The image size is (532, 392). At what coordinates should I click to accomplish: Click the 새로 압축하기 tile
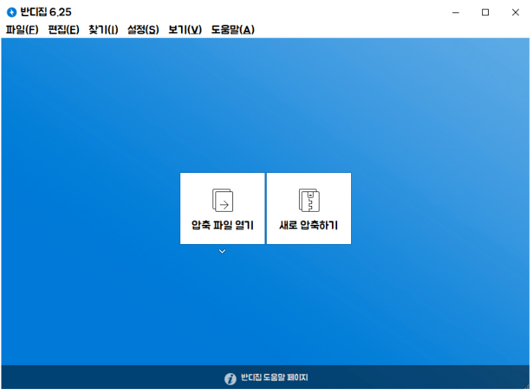[309, 208]
